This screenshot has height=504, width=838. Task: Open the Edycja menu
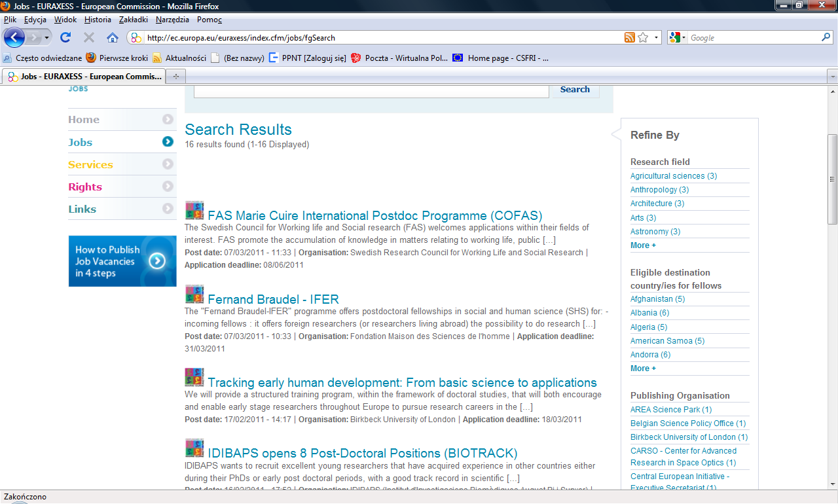(35, 20)
